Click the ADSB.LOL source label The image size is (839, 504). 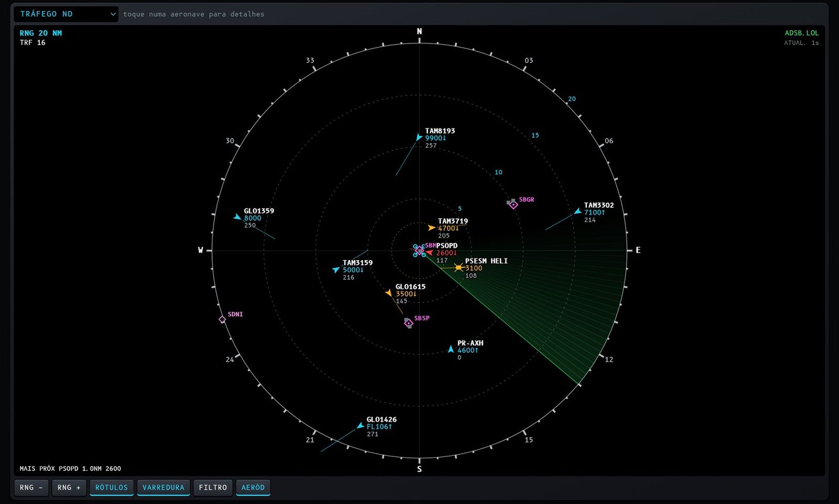point(801,33)
